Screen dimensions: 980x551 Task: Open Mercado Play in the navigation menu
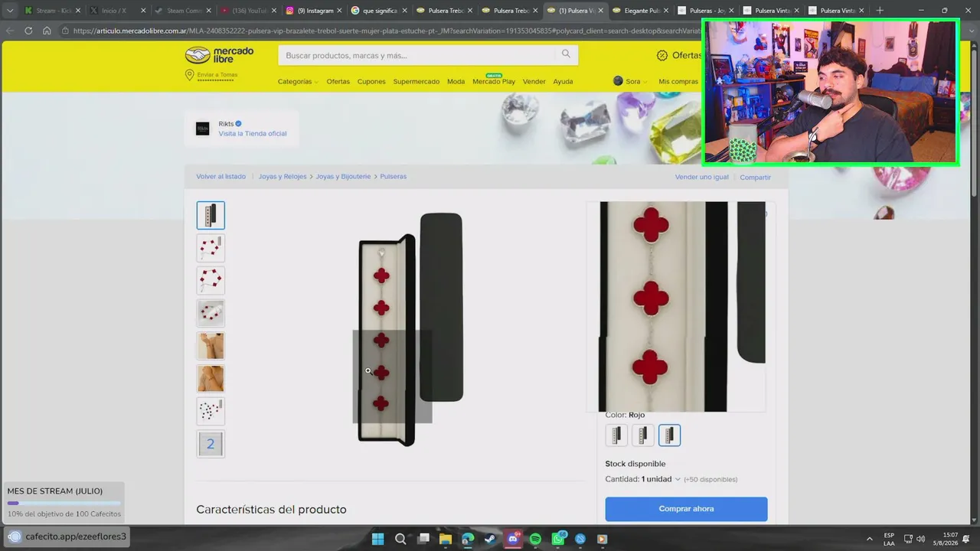tap(494, 81)
